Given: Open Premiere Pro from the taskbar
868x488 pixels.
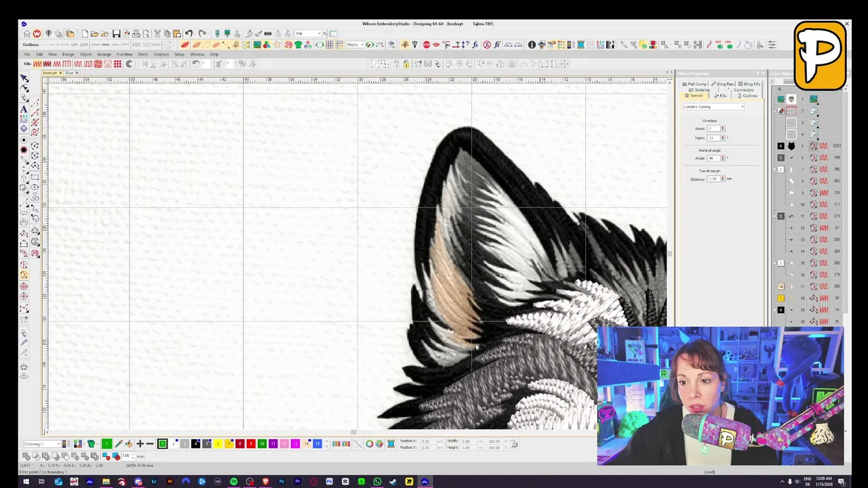Looking at the screenshot, I should 297,482.
